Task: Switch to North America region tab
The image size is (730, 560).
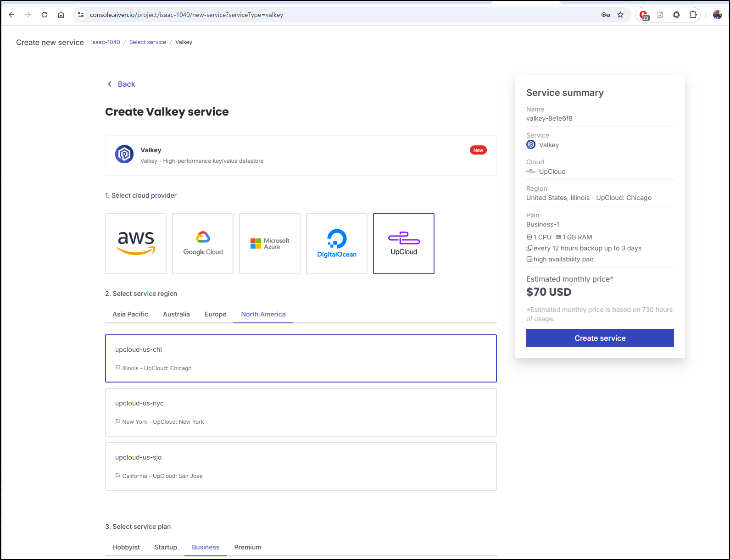Action: (263, 314)
